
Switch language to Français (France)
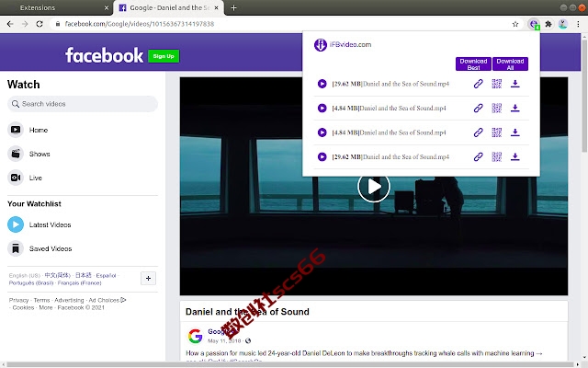[80, 282]
